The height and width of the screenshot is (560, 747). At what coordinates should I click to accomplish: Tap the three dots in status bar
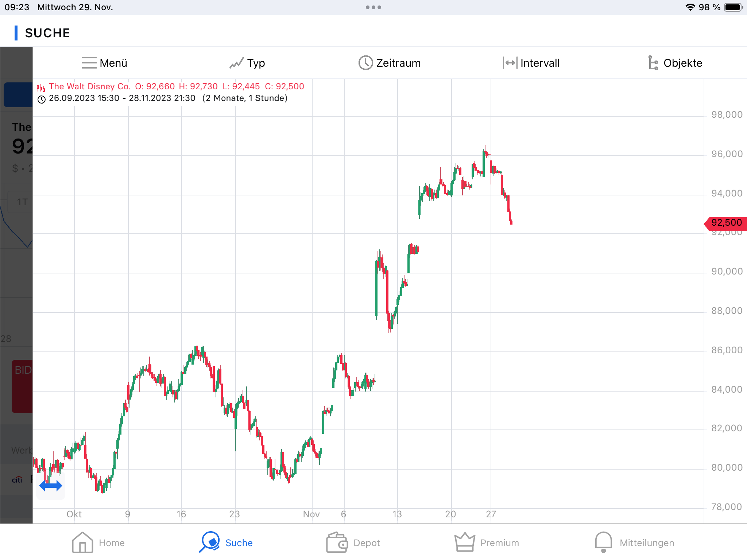coord(373,7)
